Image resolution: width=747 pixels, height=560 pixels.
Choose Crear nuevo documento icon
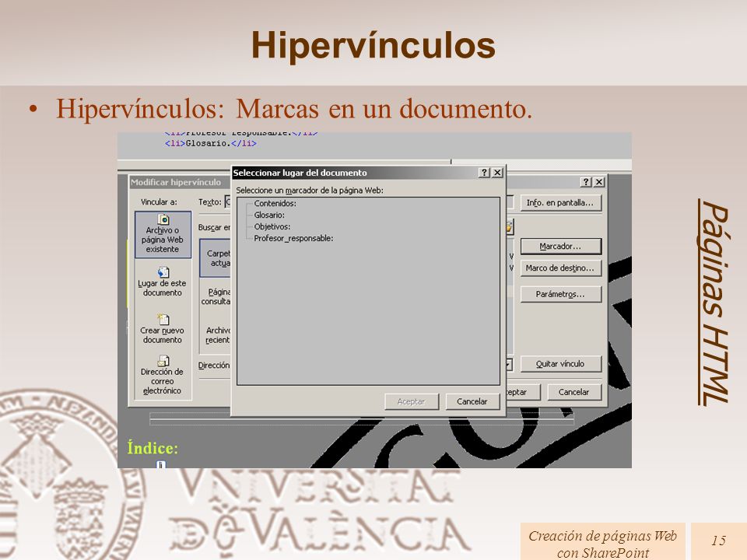click(x=163, y=329)
